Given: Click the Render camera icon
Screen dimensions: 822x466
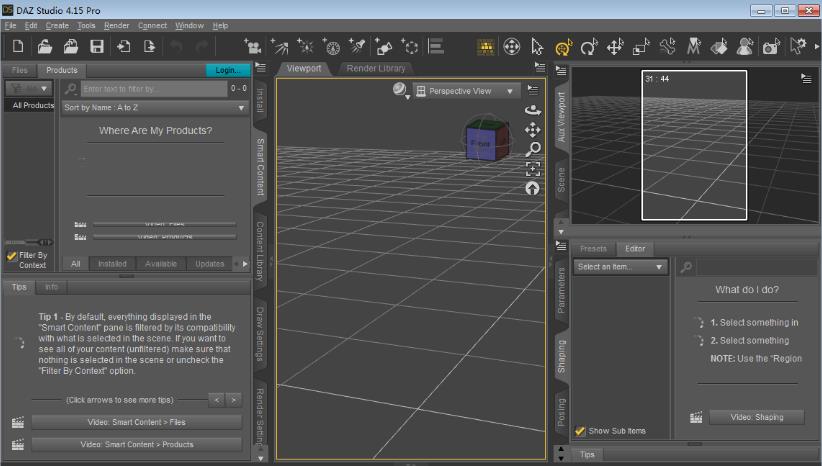Looking at the screenshot, I should [771, 47].
